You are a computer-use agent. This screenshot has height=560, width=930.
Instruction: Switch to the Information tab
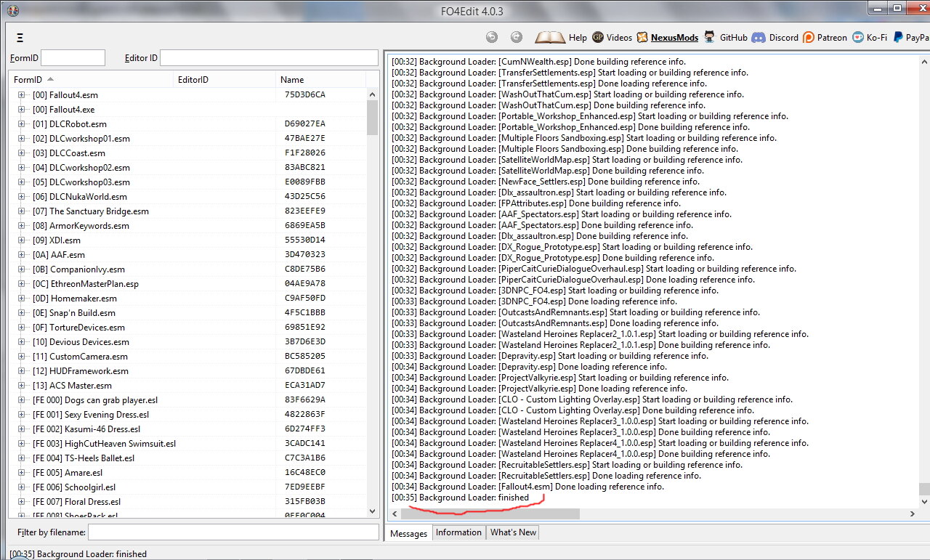[x=458, y=532]
